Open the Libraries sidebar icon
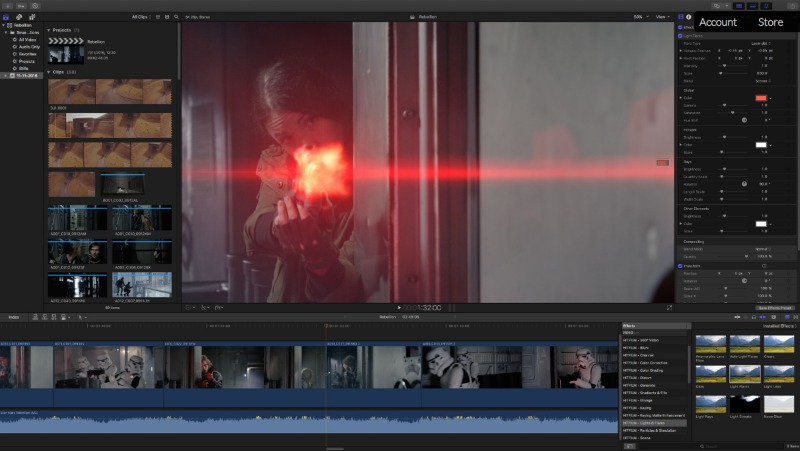This screenshot has height=451, width=800. pyautogui.click(x=6, y=17)
